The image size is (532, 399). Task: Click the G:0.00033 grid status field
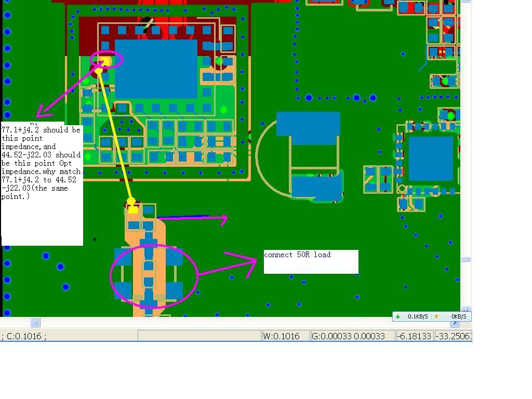pyautogui.click(x=353, y=336)
